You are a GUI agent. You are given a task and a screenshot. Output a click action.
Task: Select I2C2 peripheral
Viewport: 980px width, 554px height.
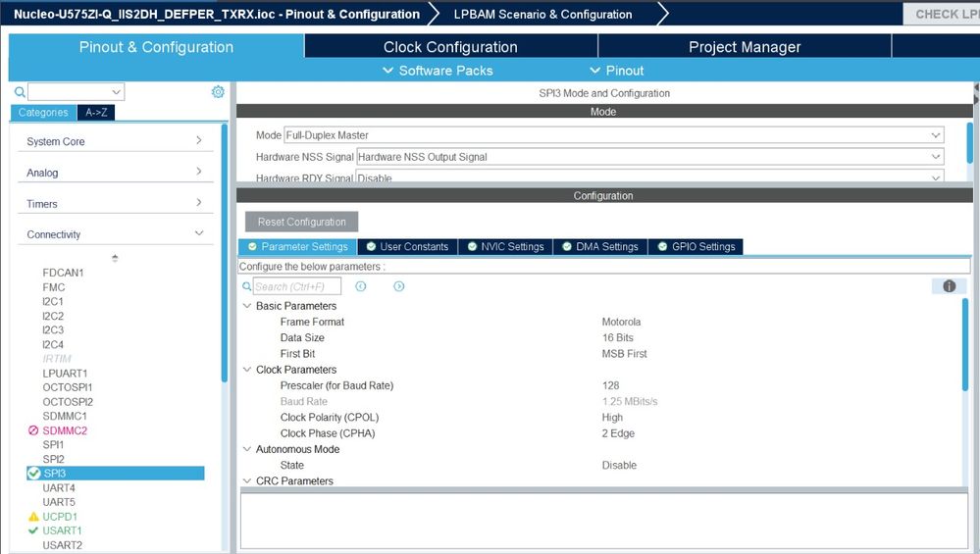(x=53, y=316)
